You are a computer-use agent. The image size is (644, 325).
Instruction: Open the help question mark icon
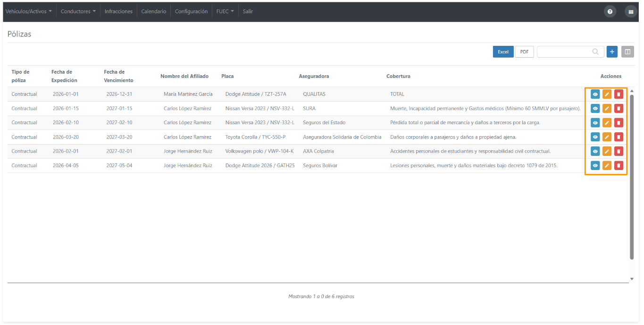(x=610, y=12)
